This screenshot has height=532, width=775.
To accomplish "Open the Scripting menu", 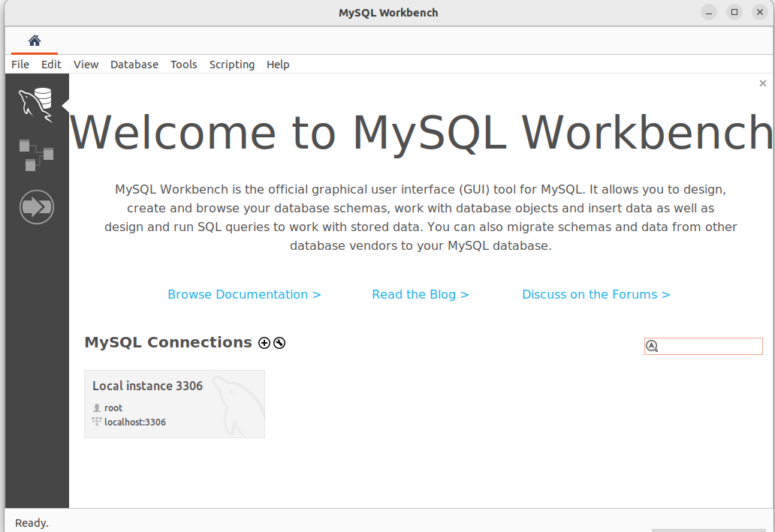I will point(231,65).
